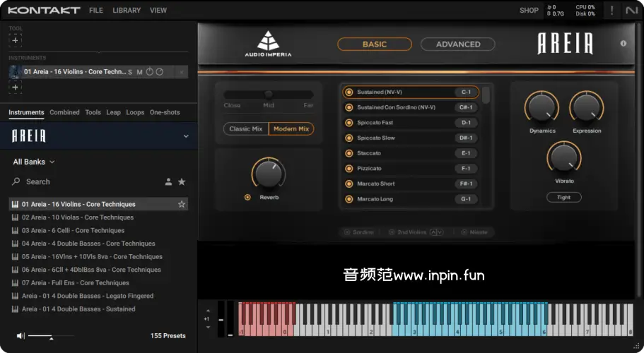The height and width of the screenshot is (353, 644).
Task: Click the Dynamics knob
Action: coord(541,107)
